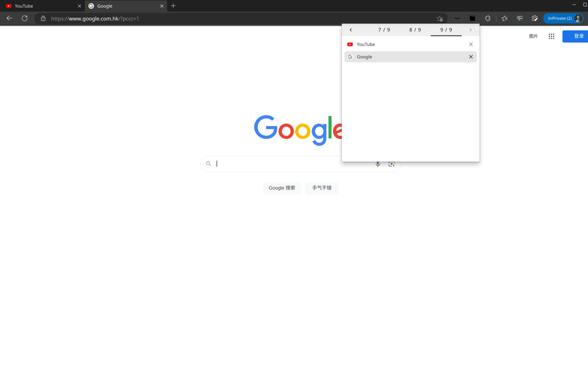The width and height of the screenshot is (588, 368).
Task: Add this page to favorites star icon
Action: coord(440,18)
